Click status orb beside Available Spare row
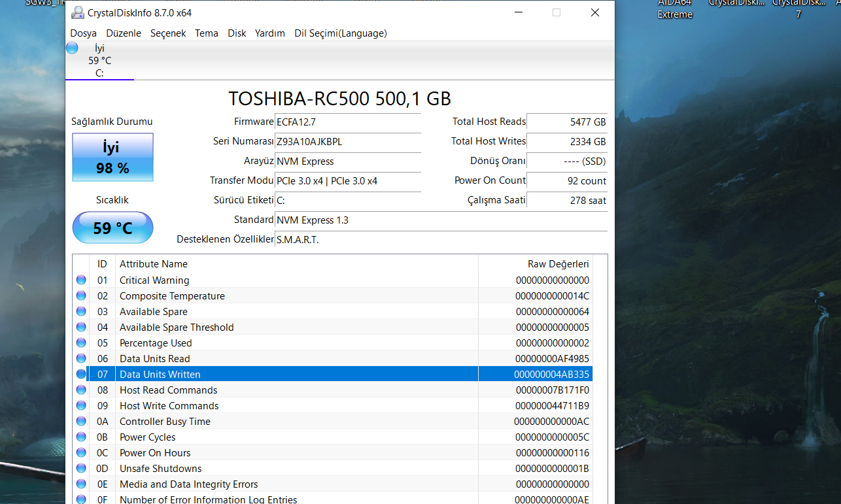 point(81,311)
